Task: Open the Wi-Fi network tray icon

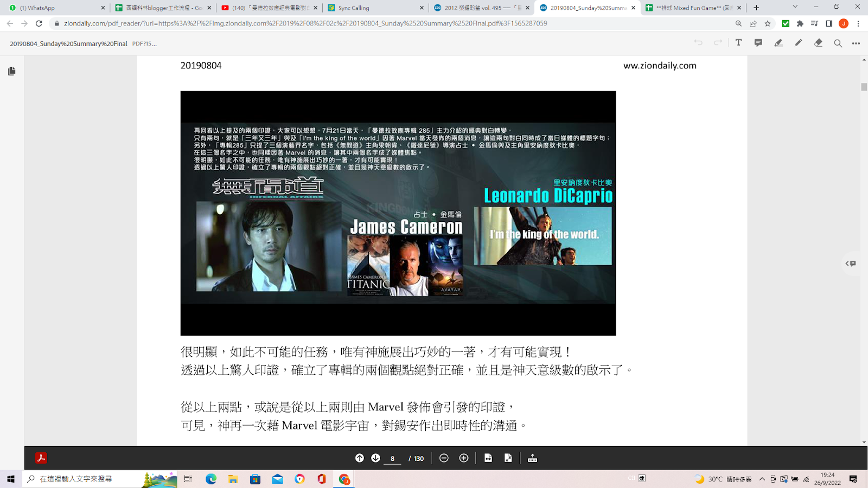Action: click(806, 479)
